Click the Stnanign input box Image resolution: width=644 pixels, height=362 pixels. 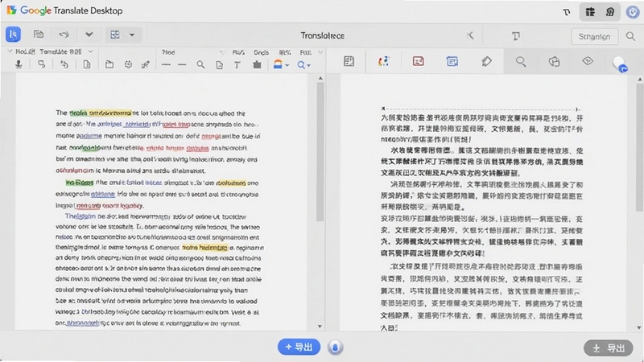tap(594, 36)
